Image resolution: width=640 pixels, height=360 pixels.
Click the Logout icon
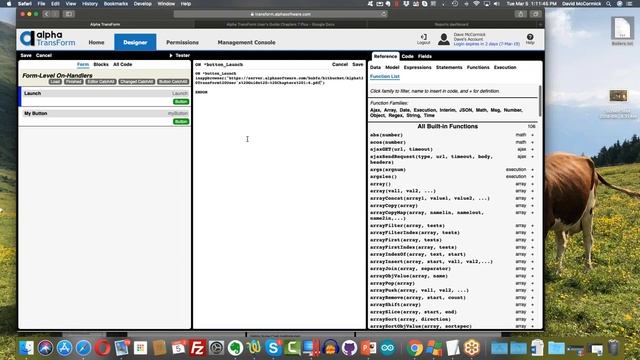click(x=423, y=37)
